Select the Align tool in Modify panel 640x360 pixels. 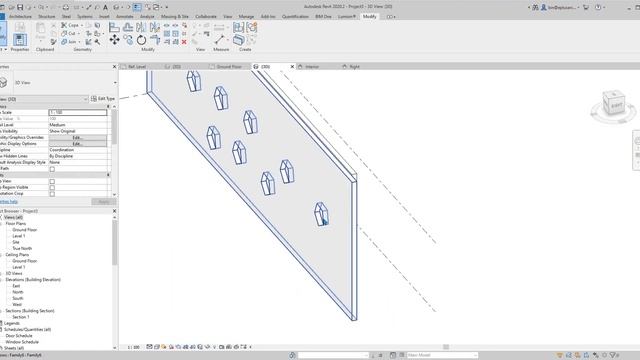pos(114,27)
